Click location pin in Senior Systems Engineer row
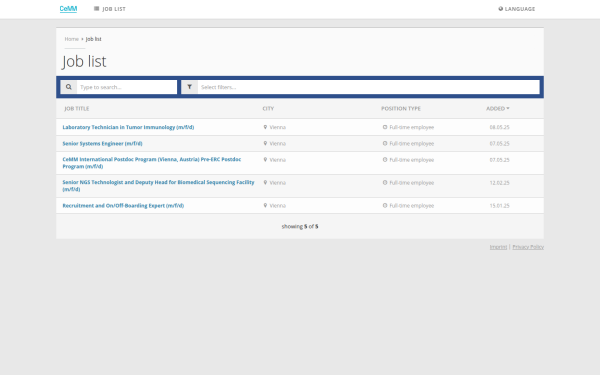Image resolution: width=600 pixels, height=375 pixels. pos(265,143)
